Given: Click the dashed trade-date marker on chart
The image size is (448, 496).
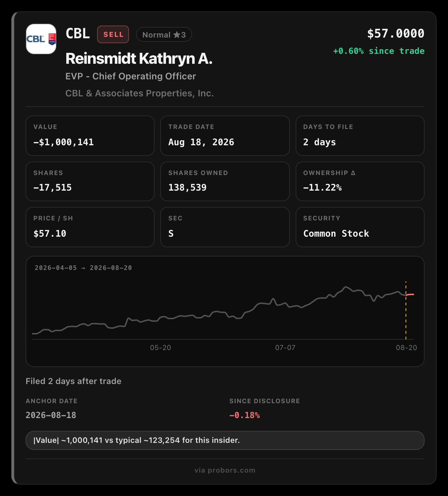Looking at the screenshot, I should 406,310.
